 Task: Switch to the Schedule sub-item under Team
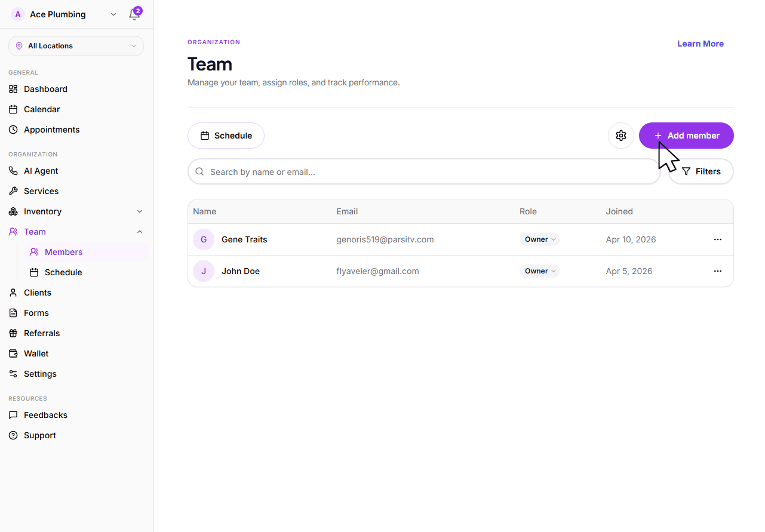[62, 272]
